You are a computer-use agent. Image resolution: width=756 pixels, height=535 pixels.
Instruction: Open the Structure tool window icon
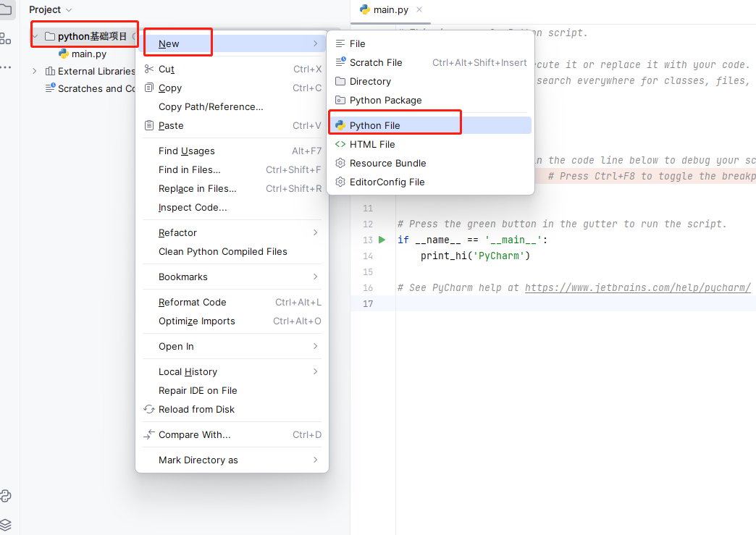(x=6, y=38)
